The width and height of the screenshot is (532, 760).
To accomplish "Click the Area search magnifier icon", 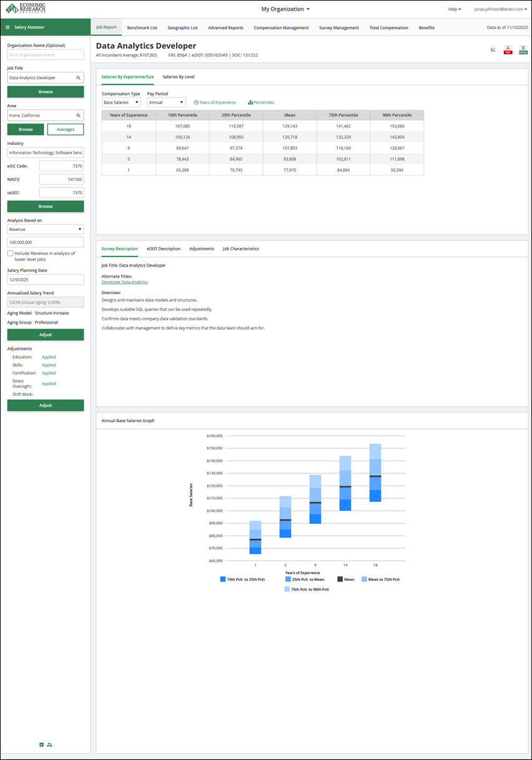I will point(79,116).
